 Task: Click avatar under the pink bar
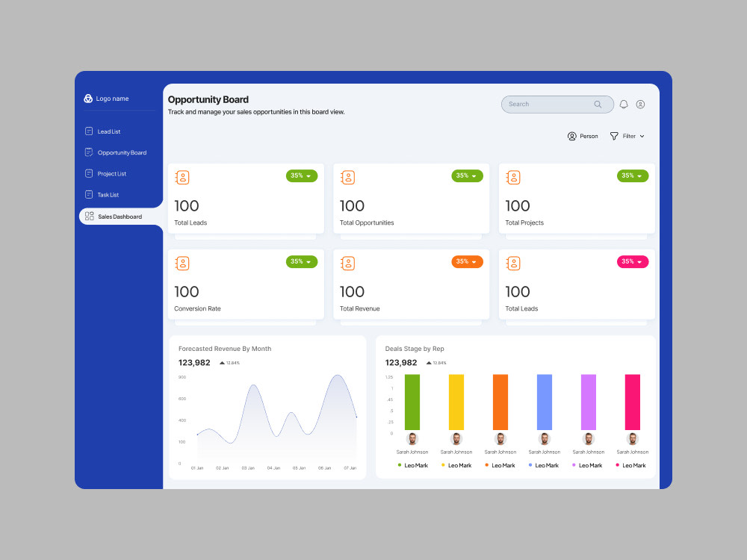tap(632, 438)
